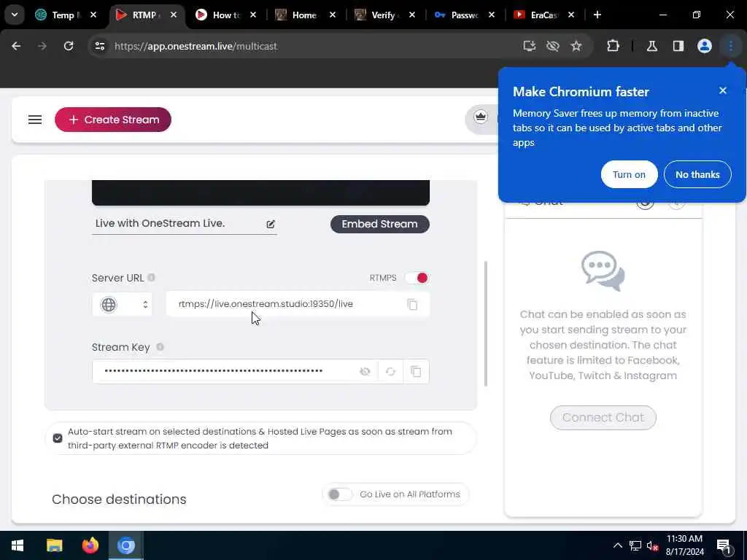Click the install app icon
The width and height of the screenshot is (747, 560).
click(530, 46)
